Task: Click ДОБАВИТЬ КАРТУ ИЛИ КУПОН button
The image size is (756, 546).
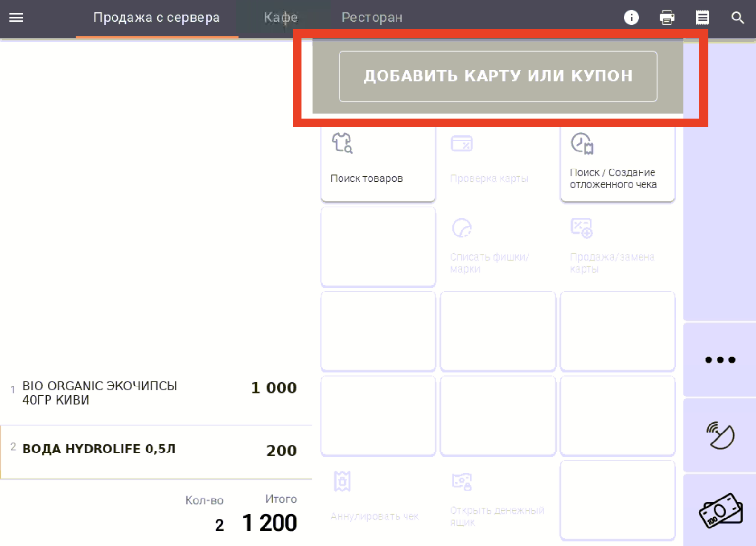Action: [498, 76]
